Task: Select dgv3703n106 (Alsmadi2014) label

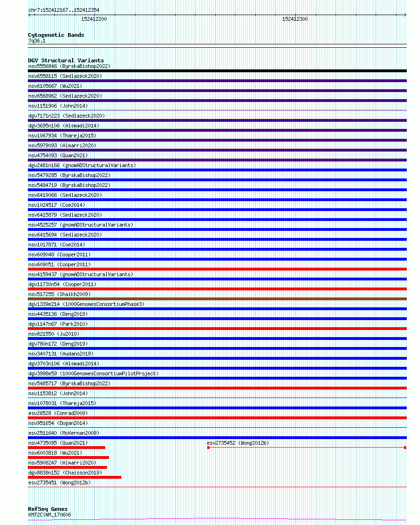Action: (x=64, y=364)
